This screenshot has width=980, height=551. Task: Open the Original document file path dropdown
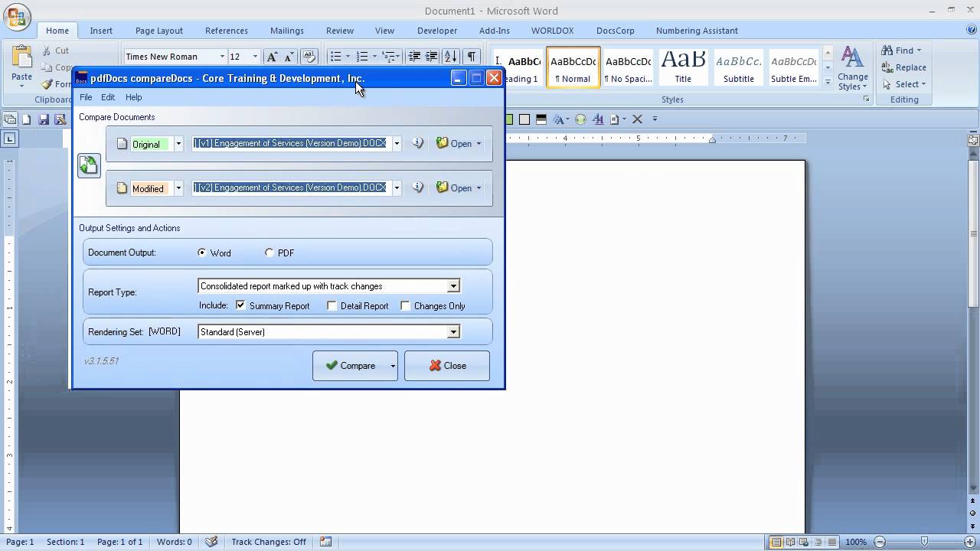397,143
